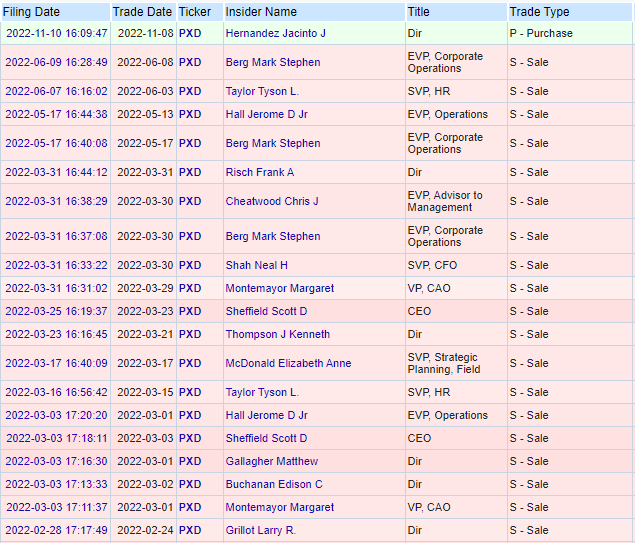Open filing dated 2022-03-31 16:37:08
The width and height of the screenshot is (635, 543).
coord(56,236)
